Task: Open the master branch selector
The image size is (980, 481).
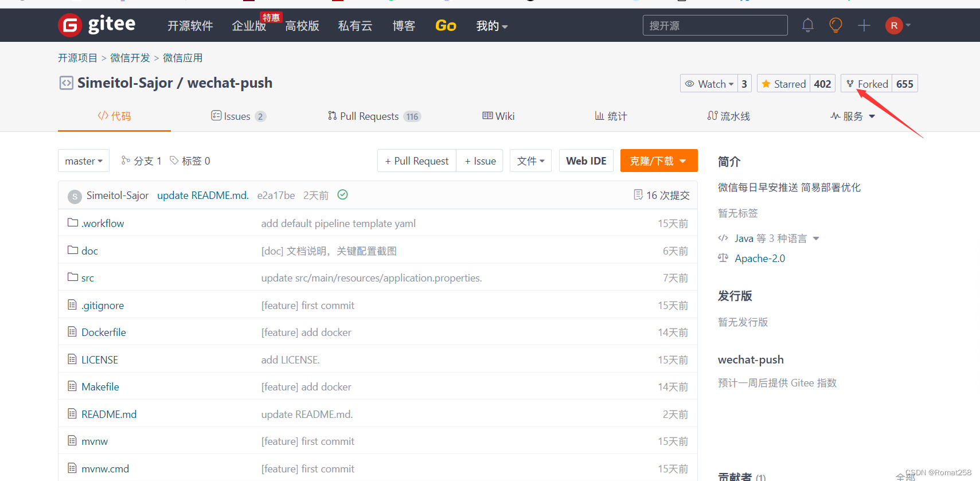Action: click(84, 161)
